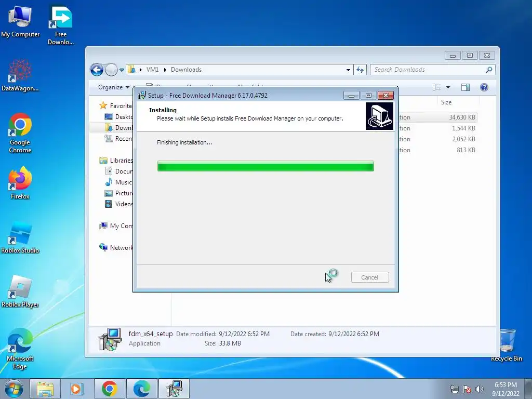Screen dimensions: 532x399
Task: Select My Computer in the navigation pane
Action: tap(116, 226)
